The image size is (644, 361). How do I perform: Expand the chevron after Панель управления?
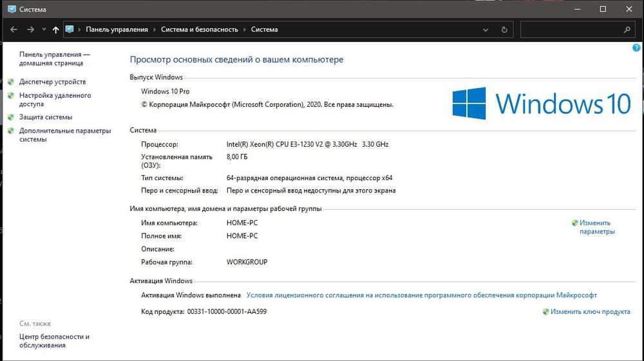pos(153,30)
